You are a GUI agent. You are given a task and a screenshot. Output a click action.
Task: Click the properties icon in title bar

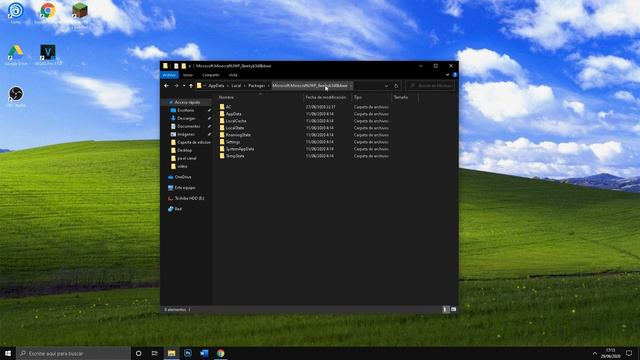click(176, 66)
